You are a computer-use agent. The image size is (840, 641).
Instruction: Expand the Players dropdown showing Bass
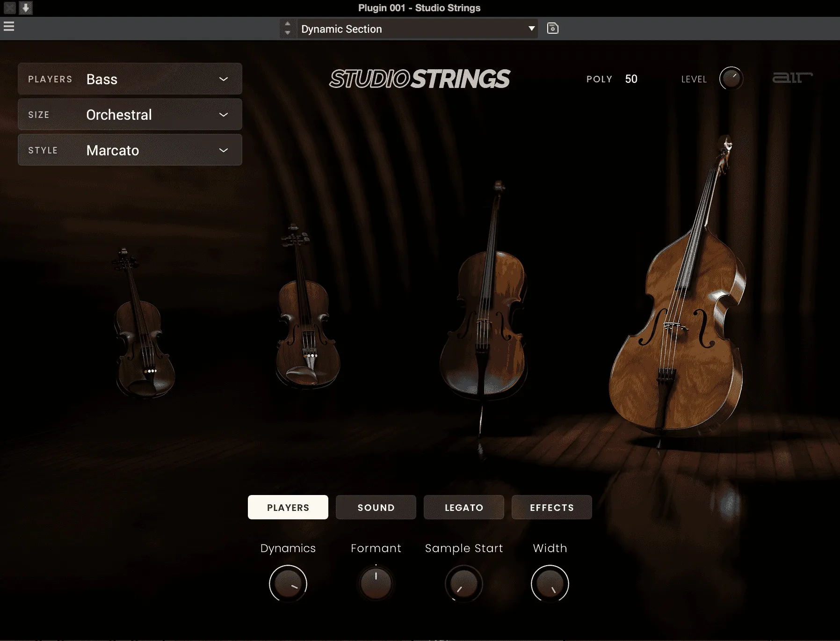point(130,79)
